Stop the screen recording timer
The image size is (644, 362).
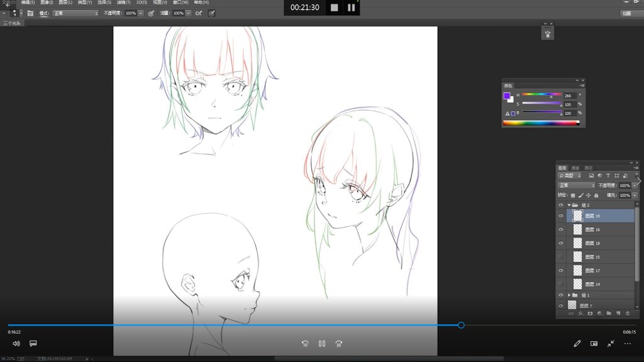click(x=334, y=8)
